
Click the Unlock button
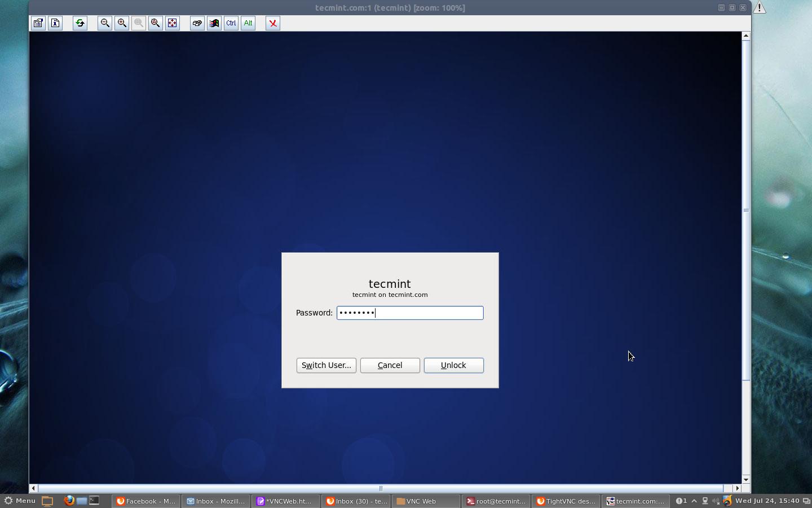[x=454, y=365]
